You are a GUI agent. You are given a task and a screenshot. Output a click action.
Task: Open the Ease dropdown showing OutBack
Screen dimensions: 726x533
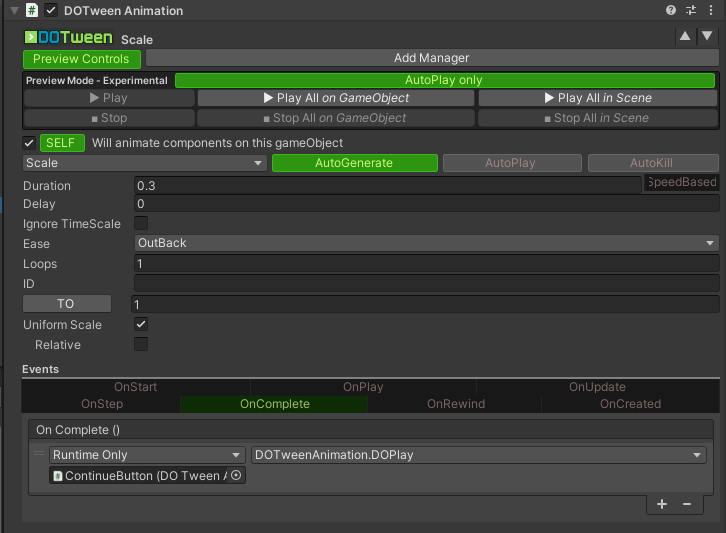coord(426,243)
